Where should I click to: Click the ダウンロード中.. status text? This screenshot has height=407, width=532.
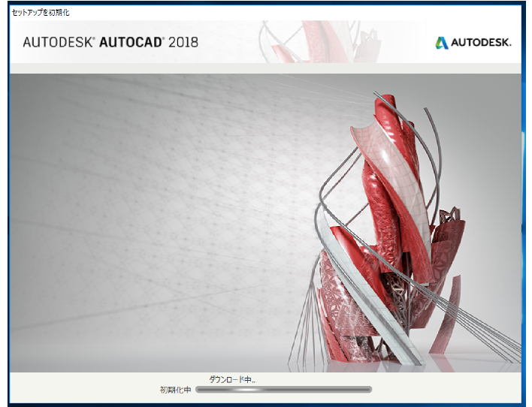[232, 379]
